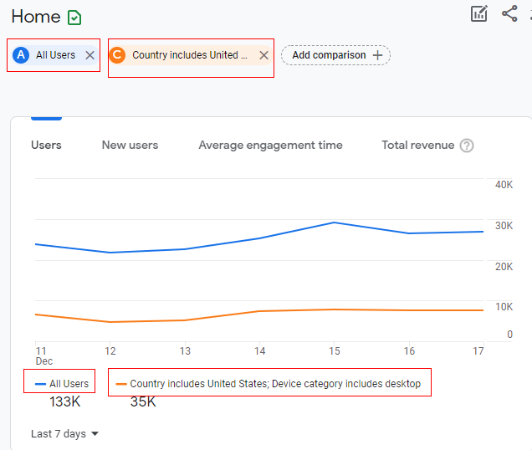Open the Total revenue tab
The image size is (532, 450).
point(418,145)
